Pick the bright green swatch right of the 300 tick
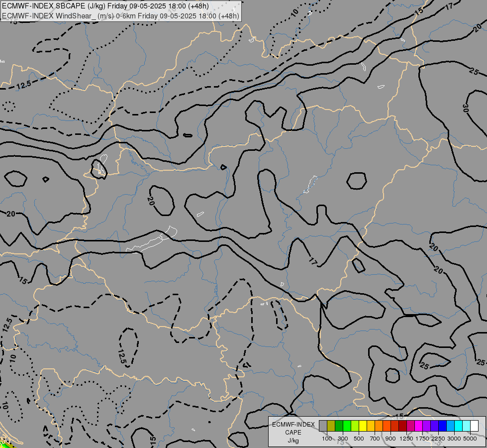 tap(347, 426)
